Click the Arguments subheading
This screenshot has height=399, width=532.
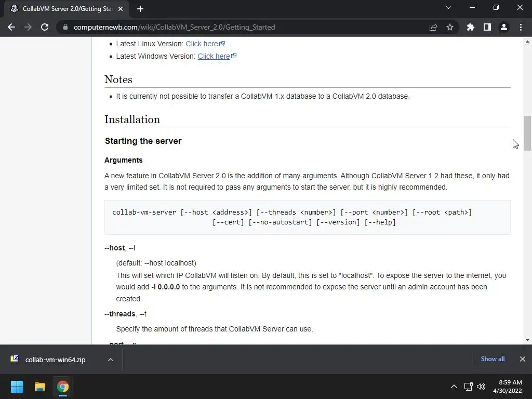coord(124,160)
